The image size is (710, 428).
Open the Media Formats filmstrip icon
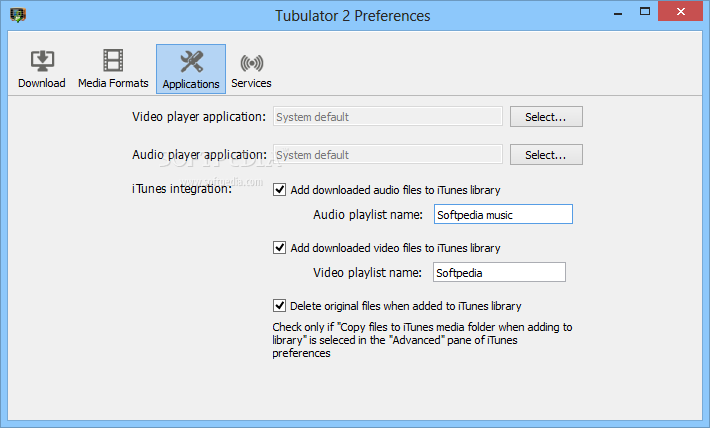pos(113,60)
